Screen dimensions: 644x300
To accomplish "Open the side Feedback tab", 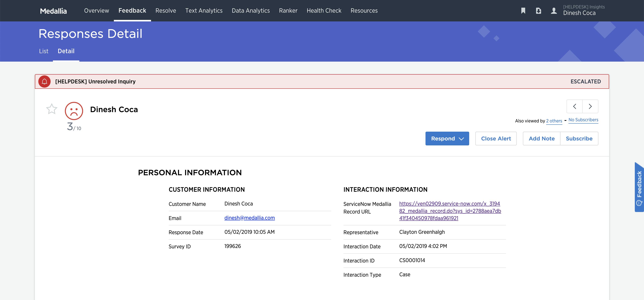I will coord(639,187).
